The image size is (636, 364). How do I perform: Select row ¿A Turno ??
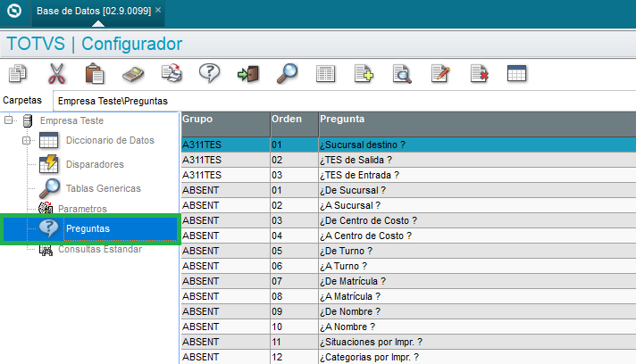coord(408,266)
